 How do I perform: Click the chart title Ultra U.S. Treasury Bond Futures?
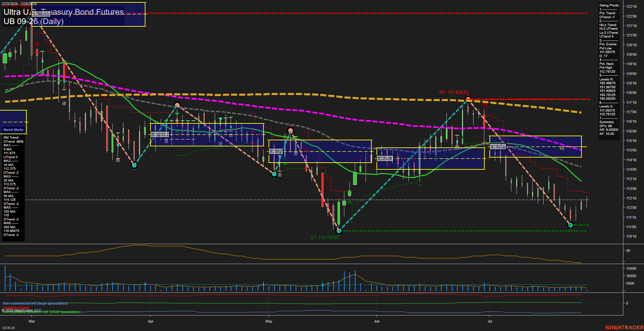point(64,12)
